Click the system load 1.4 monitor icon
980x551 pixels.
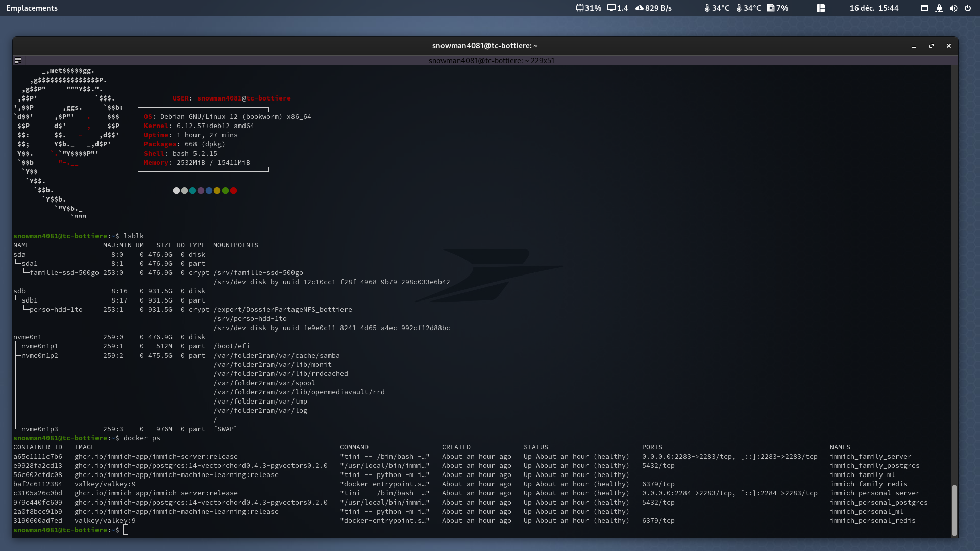[x=611, y=8]
